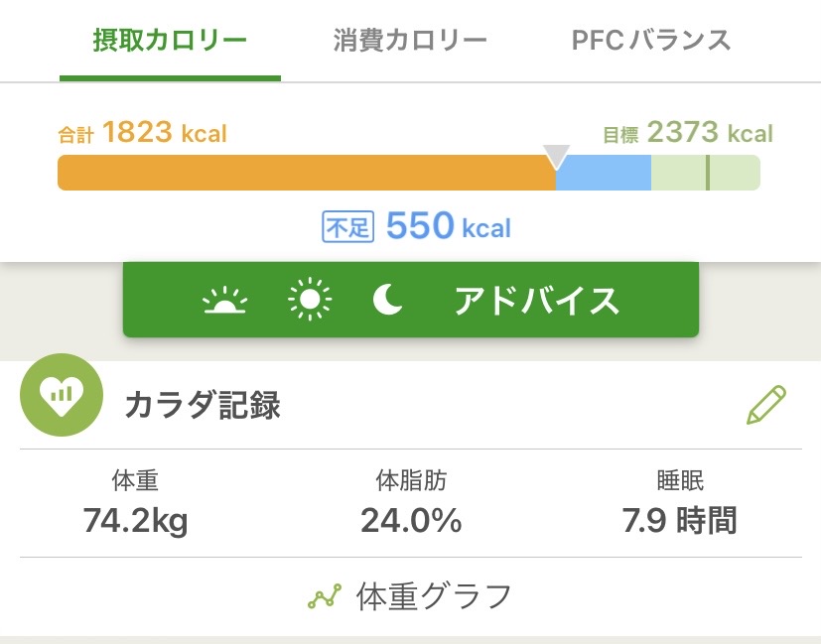Tap the sunrise breakfast advice icon
821x644 pixels.
224,301
